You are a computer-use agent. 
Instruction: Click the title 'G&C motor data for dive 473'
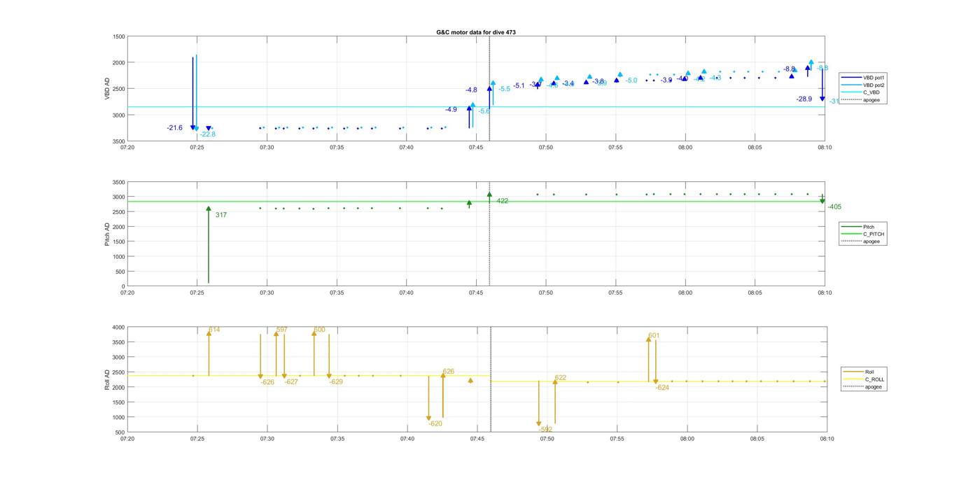click(476, 32)
